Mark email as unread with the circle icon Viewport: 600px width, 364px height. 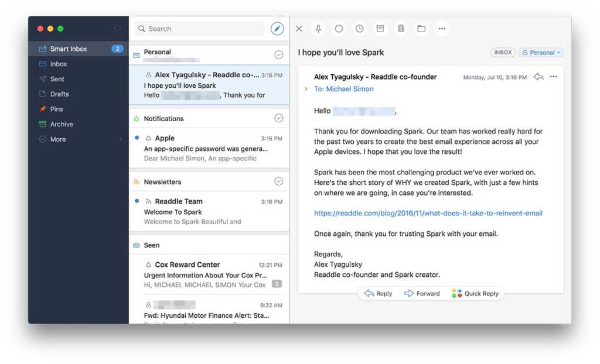(x=339, y=29)
